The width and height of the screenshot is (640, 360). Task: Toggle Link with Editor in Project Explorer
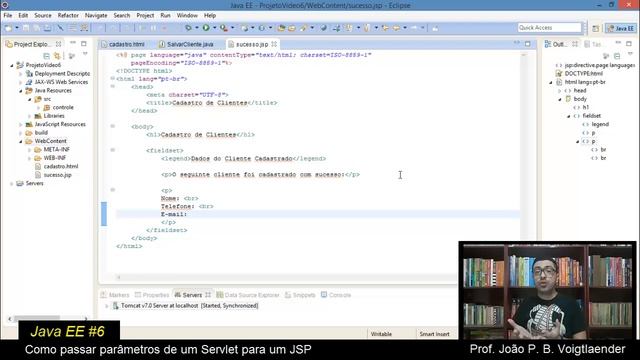click(x=57, y=56)
